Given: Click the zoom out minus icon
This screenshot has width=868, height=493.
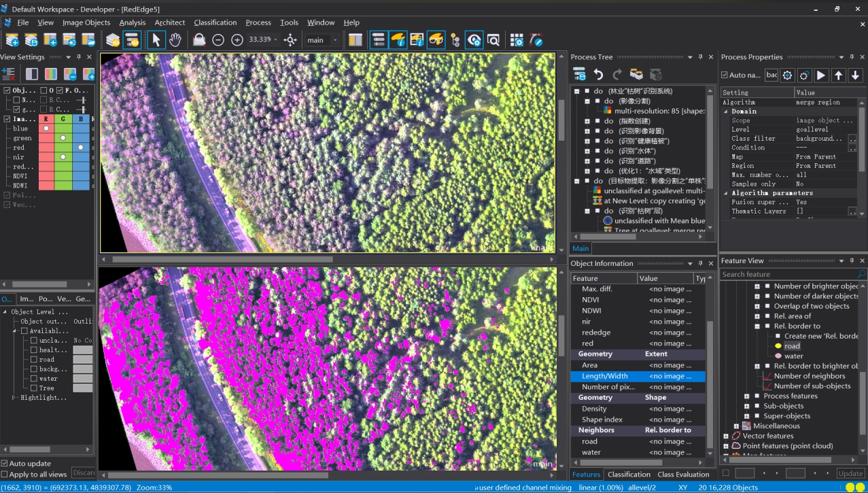Looking at the screenshot, I should 218,40.
